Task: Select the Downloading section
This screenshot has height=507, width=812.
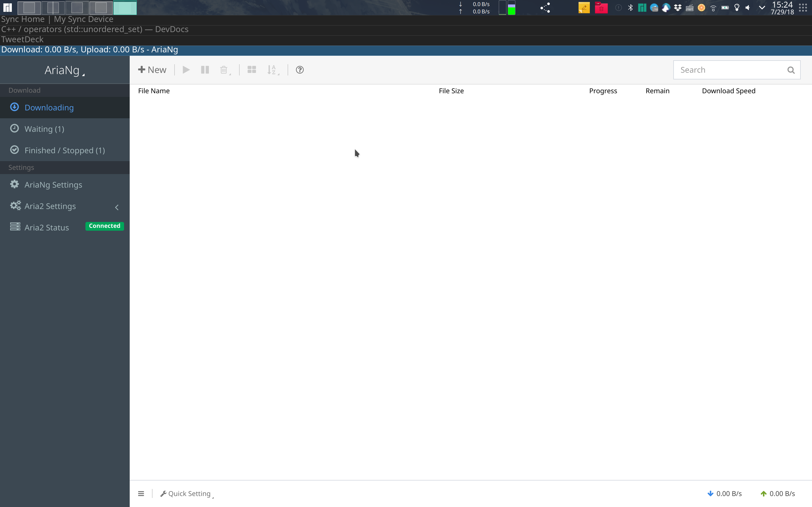Action: (x=48, y=107)
